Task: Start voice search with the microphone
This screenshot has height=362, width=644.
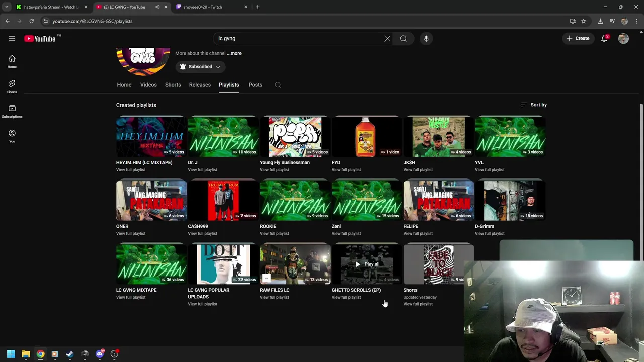Action: click(426, 38)
